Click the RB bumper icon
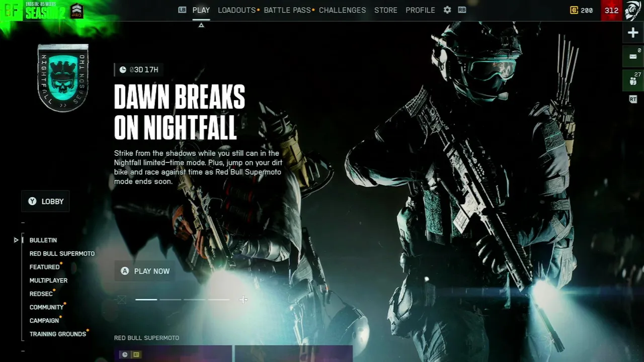Screen dimensions: 644x362 [462, 10]
